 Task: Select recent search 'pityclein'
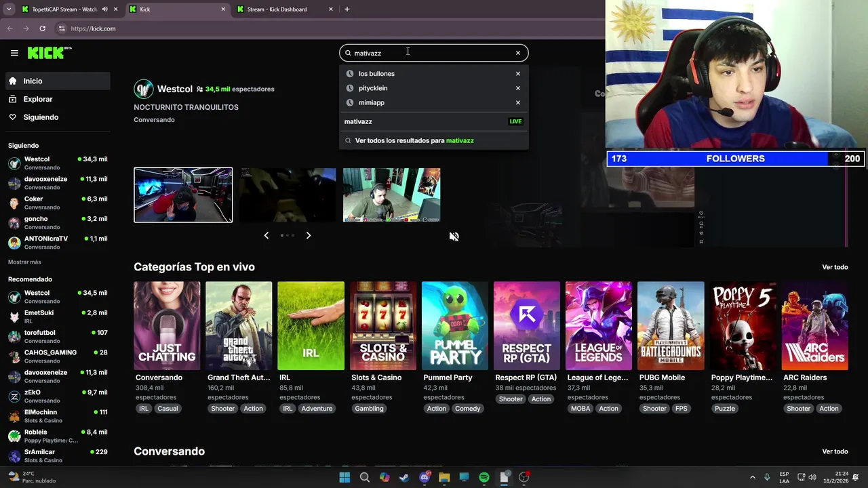(x=373, y=88)
